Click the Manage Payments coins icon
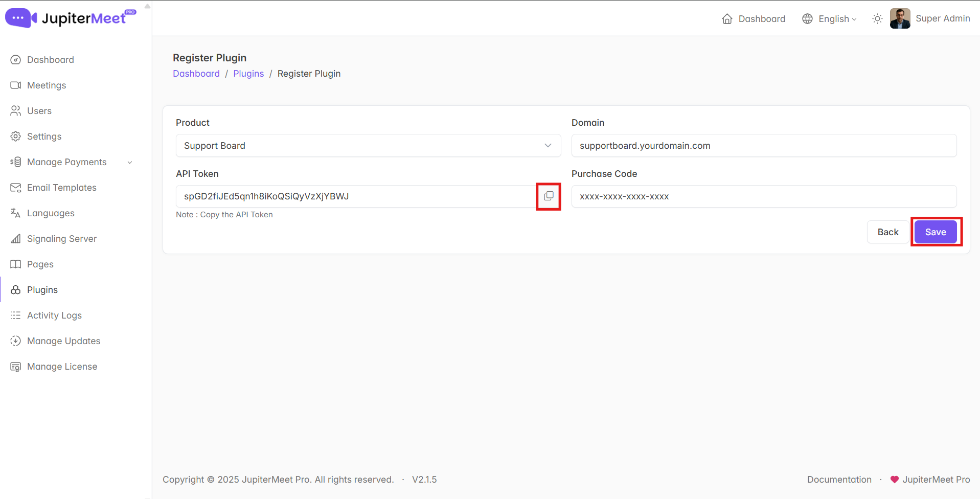This screenshot has width=980, height=499. tap(16, 162)
